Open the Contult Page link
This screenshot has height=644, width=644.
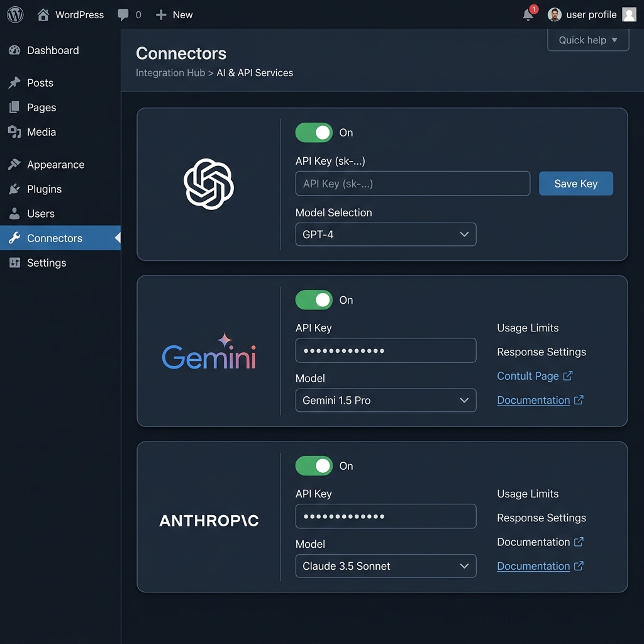528,376
